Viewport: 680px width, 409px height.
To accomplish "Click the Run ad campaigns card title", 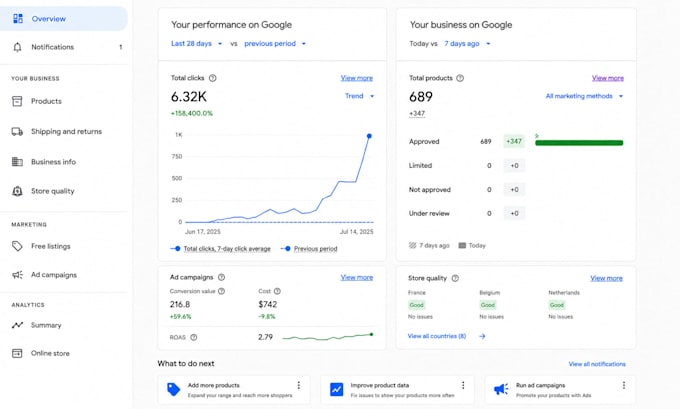I will tap(540, 385).
